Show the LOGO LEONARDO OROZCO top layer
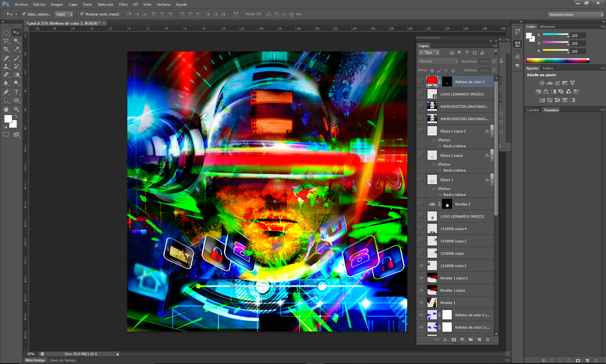Image resolution: width=606 pixels, height=364 pixels. click(x=421, y=94)
